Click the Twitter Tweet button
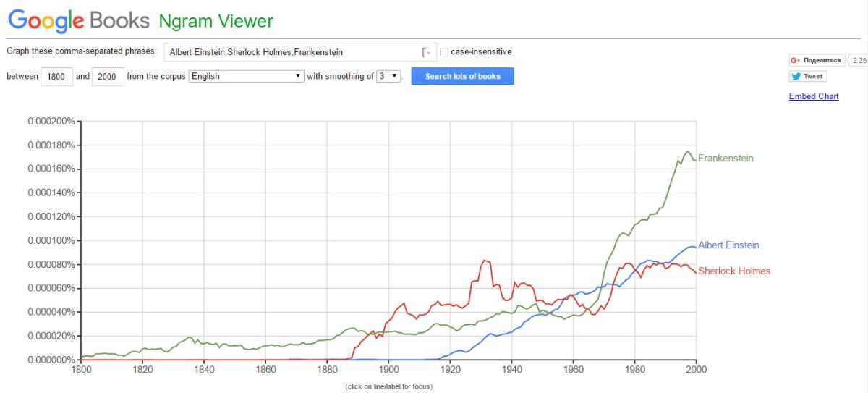This screenshot has height=393, width=868. 808,77
